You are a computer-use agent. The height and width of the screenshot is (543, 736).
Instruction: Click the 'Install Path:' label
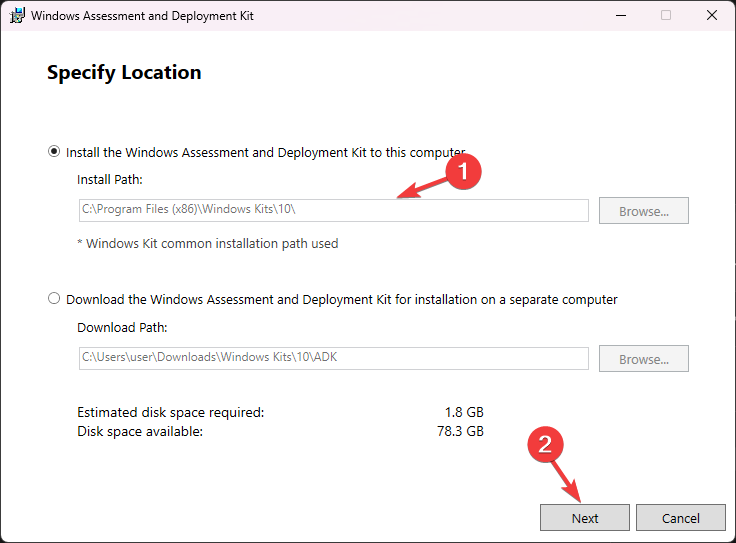click(109, 180)
